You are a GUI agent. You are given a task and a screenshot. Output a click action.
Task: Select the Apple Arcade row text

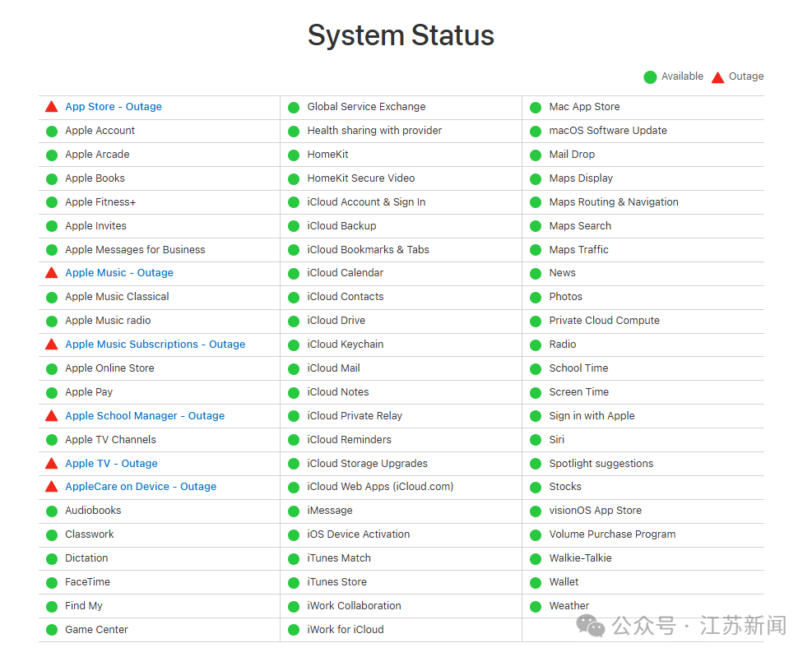[x=97, y=155]
